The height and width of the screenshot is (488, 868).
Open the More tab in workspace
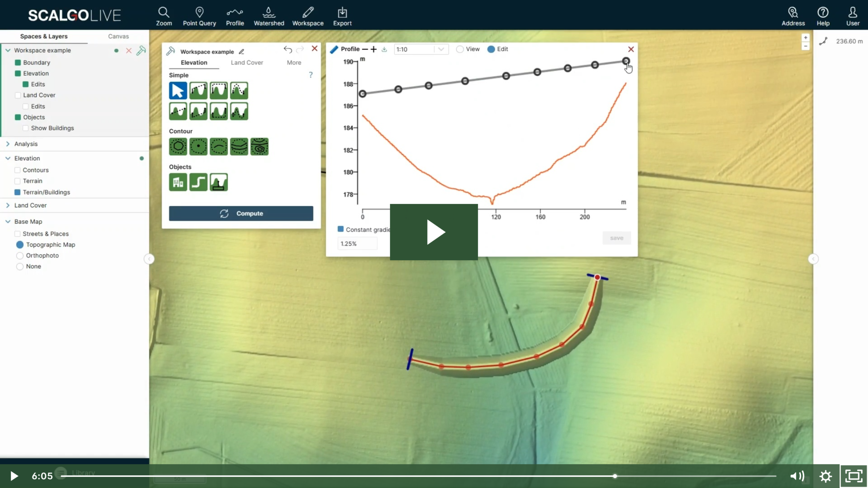[294, 63]
